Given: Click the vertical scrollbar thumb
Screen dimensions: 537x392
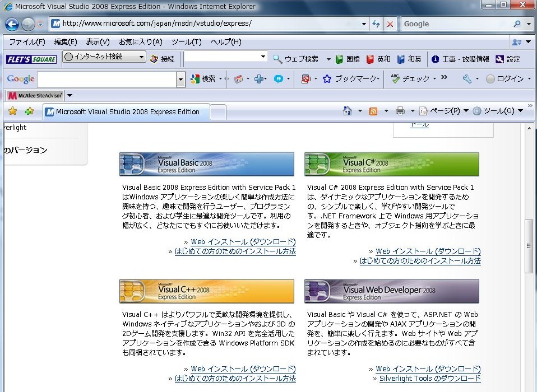Looking at the screenshot, I should point(529,246).
